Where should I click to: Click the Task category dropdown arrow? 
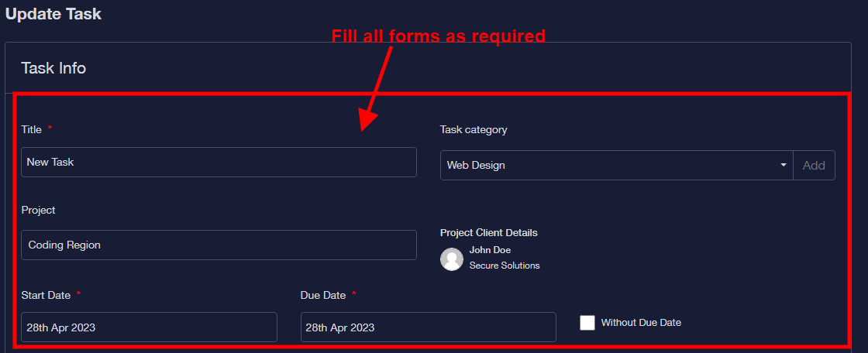(783, 166)
